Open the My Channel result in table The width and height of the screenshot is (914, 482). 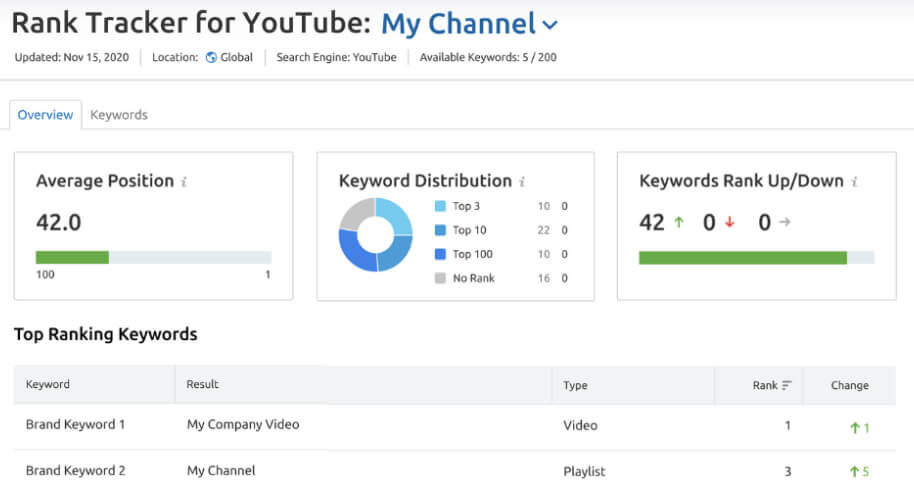[x=221, y=470]
